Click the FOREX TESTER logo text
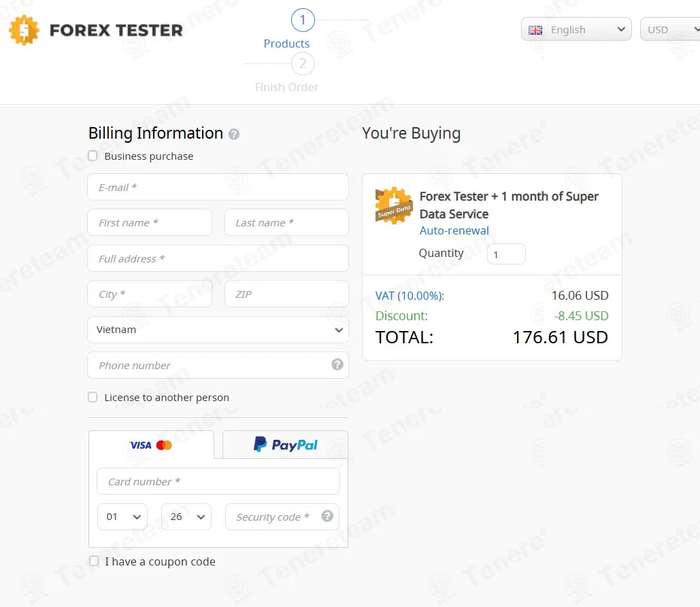Viewport: 700px width, 607px height. pyautogui.click(x=116, y=31)
